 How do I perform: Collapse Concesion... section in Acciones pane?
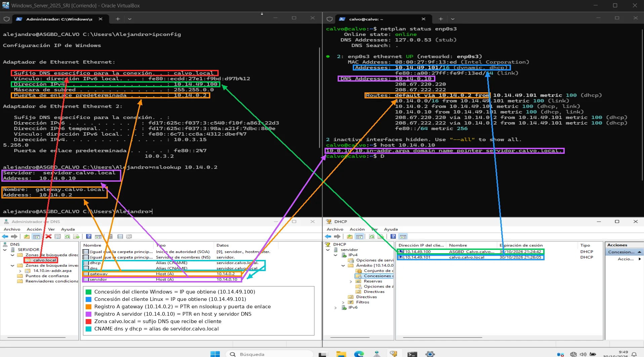pos(639,252)
